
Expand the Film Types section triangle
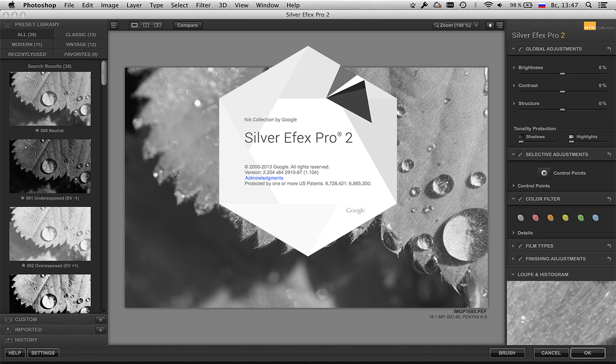point(513,246)
